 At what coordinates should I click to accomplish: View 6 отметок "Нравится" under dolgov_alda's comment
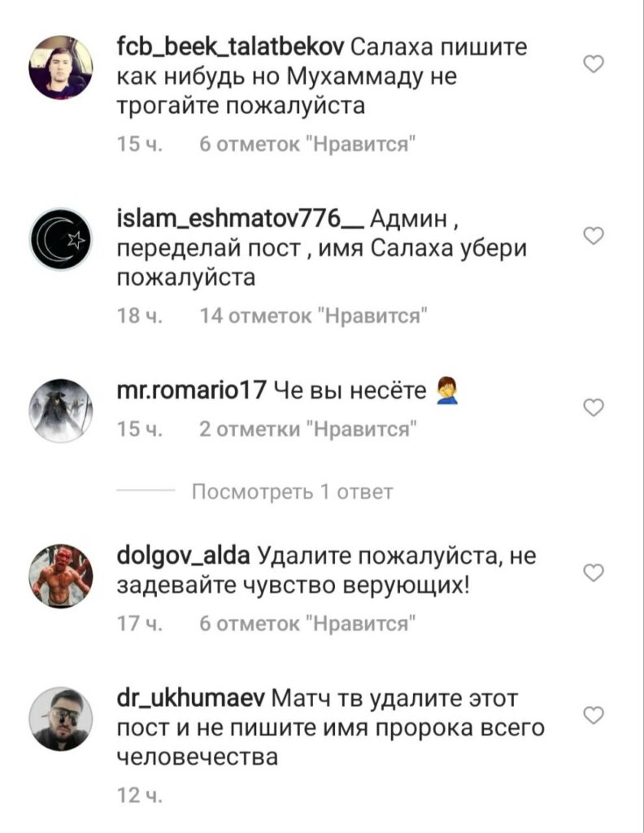307,623
